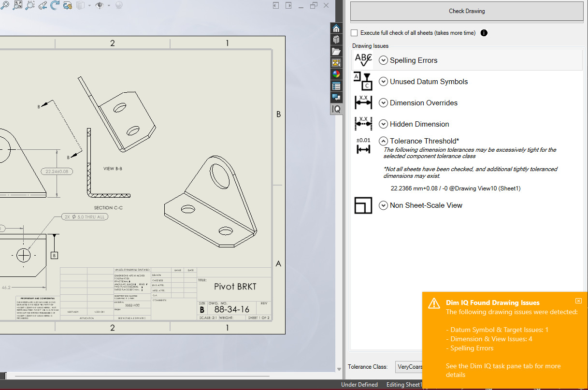Click the info icon beside full check option
The width and height of the screenshot is (588, 390).
(484, 33)
